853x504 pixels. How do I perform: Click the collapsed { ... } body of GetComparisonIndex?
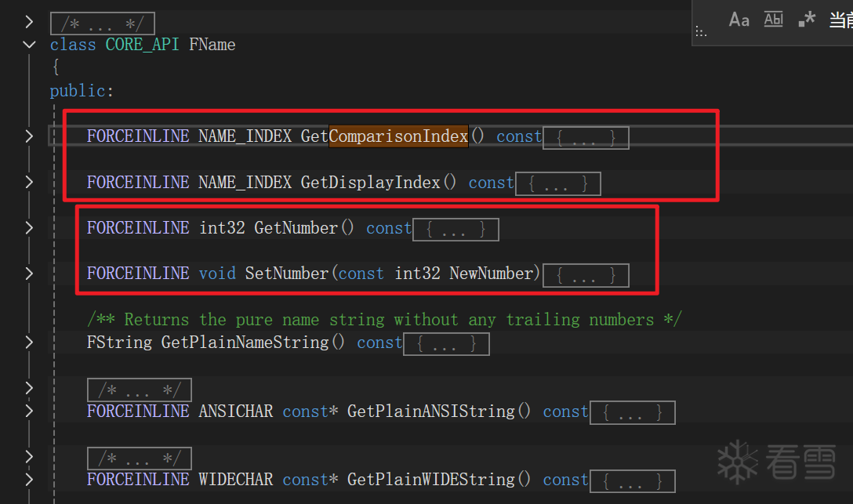pos(586,137)
